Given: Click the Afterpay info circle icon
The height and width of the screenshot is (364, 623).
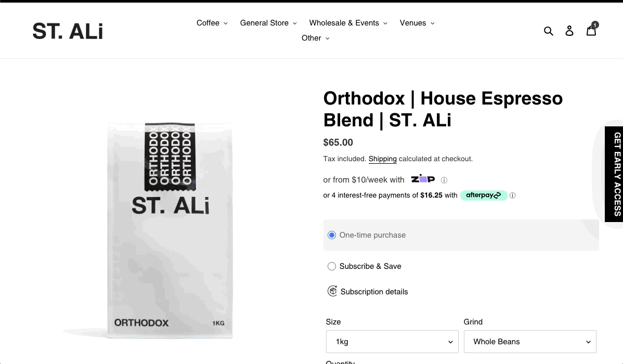Looking at the screenshot, I should [512, 196].
